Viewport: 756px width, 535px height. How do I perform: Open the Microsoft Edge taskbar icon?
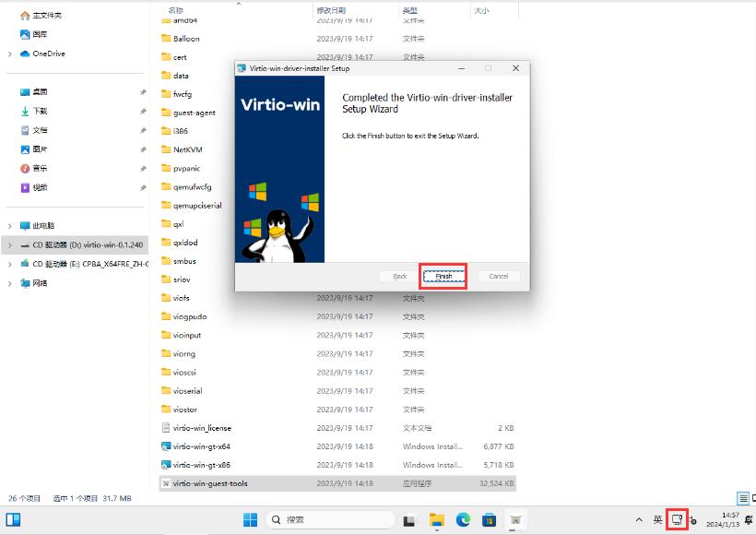point(464,520)
